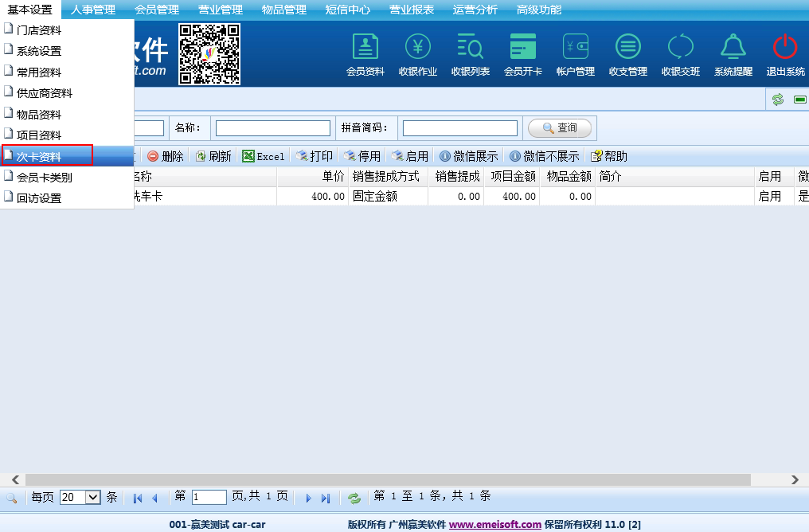Image resolution: width=809 pixels, height=532 pixels.
Task: Click the 会员开卡 card issuing icon
Action: click(522, 53)
